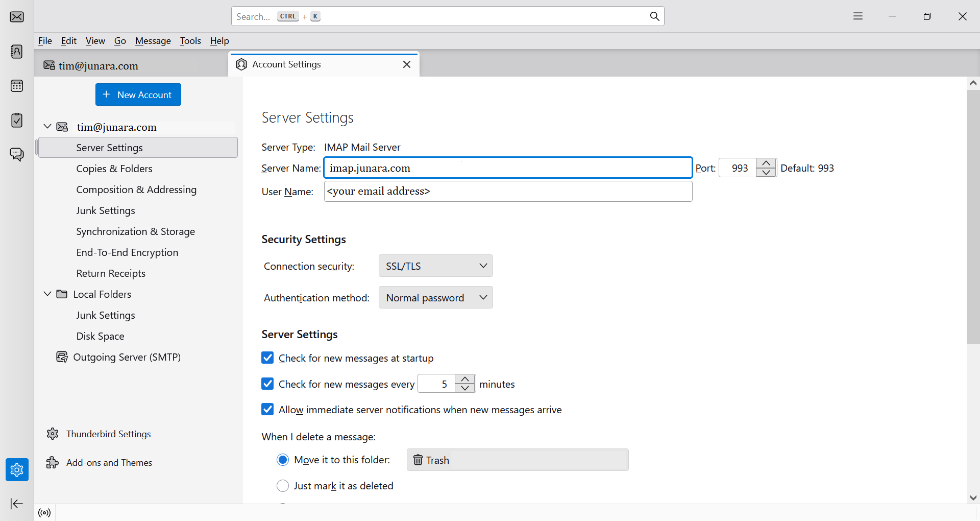Open the Go menu
980x521 pixels.
coord(120,41)
